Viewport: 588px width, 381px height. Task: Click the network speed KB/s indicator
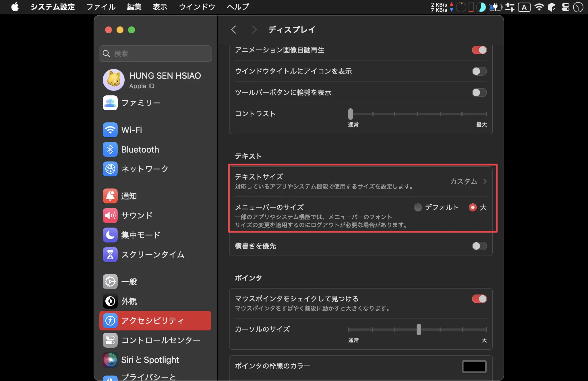(442, 7)
